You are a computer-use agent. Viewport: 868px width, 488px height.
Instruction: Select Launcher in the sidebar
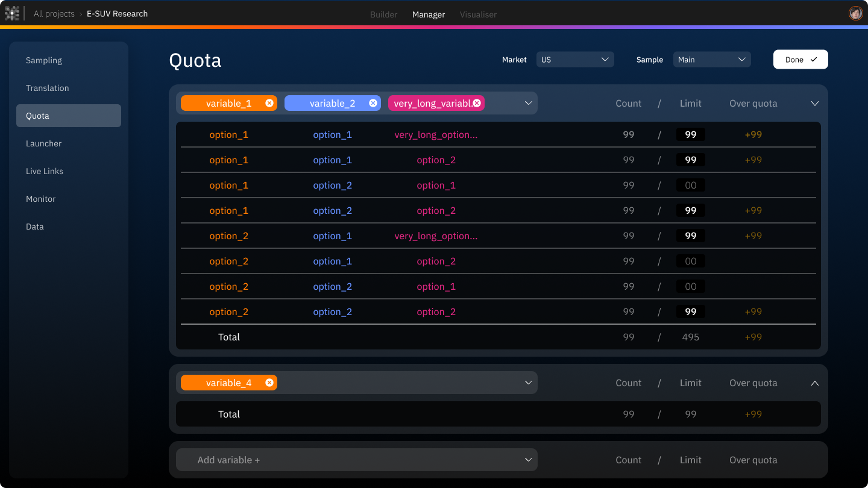[x=43, y=143]
